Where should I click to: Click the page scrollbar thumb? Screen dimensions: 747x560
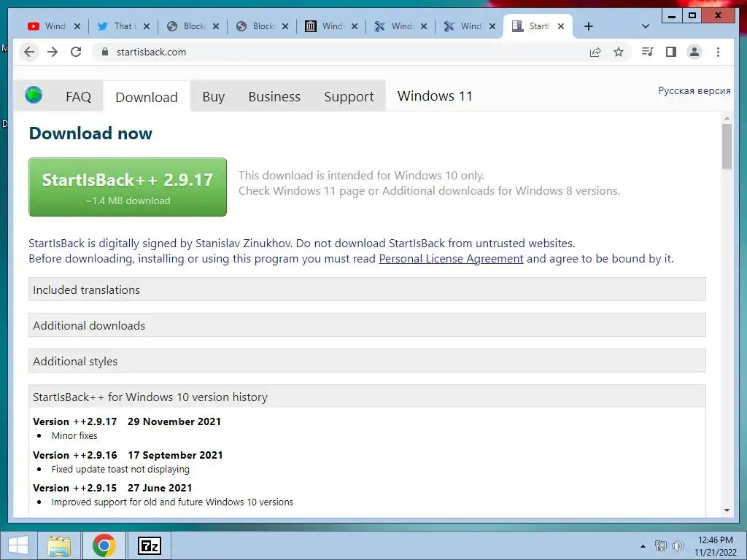[x=727, y=146]
